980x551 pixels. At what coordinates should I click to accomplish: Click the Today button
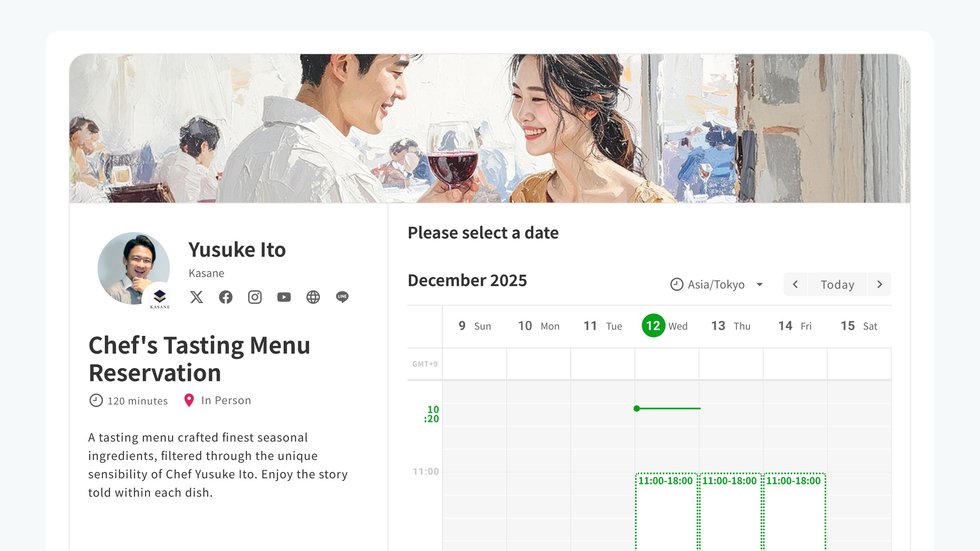(x=837, y=284)
